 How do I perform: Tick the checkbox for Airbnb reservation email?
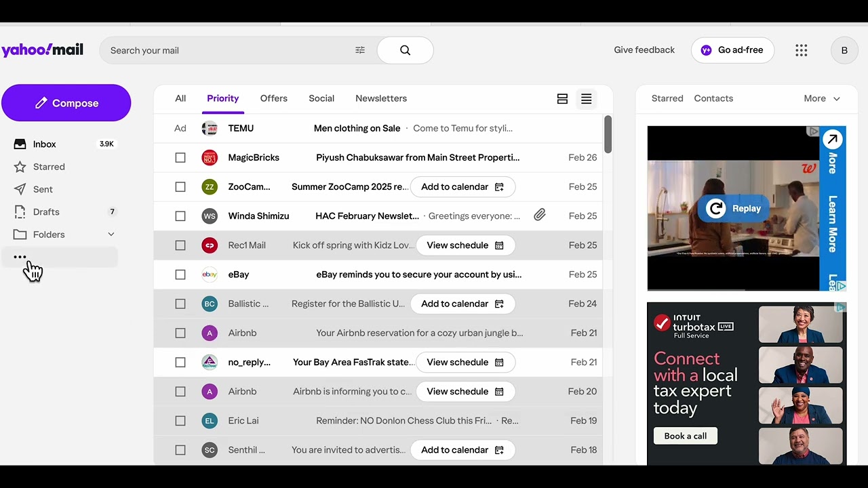click(180, 333)
